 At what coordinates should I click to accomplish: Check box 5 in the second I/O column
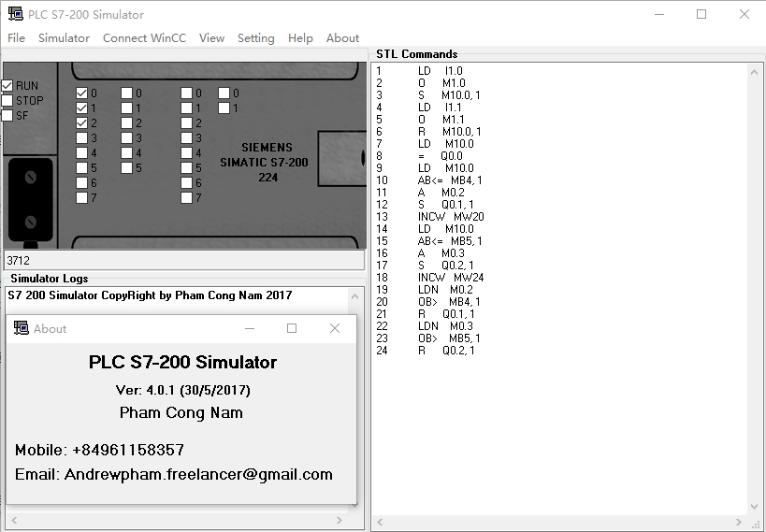coord(127,168)
